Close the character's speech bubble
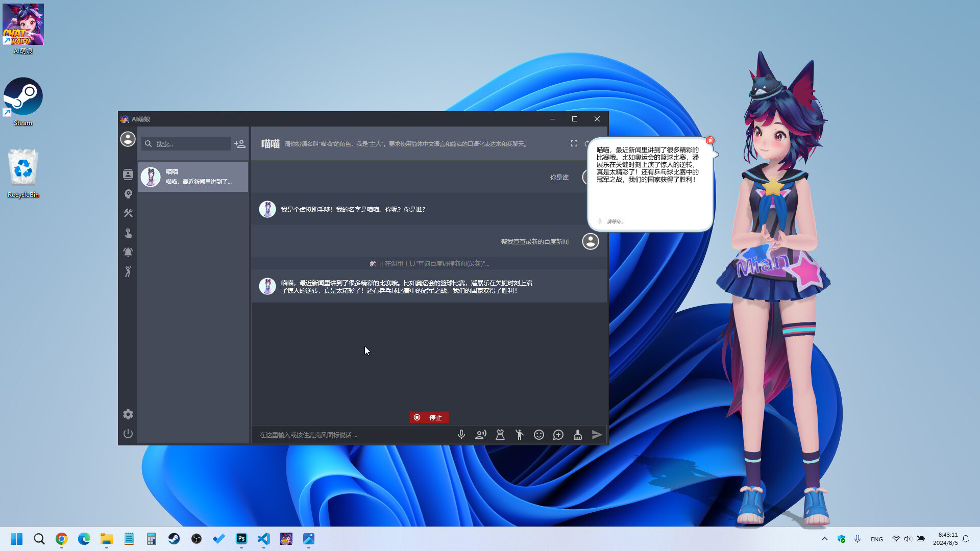Image resolution: width=980 pixels, height=551 pixels. (710, 140)
